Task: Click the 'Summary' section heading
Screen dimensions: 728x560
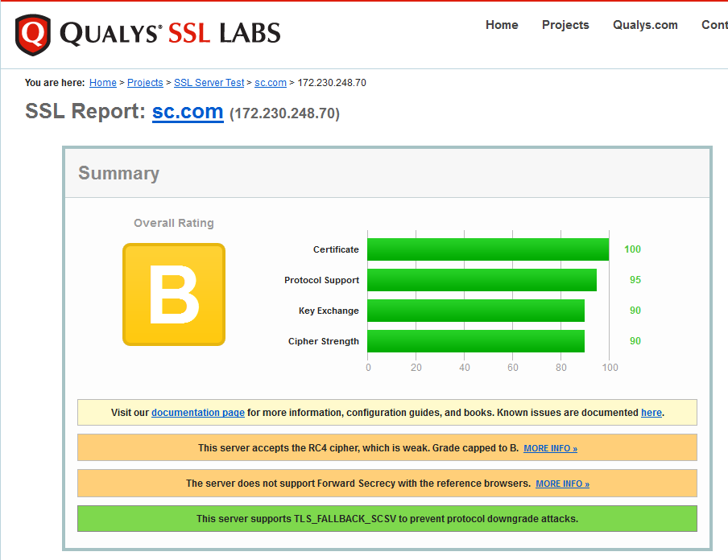Action: coord(119,174)
